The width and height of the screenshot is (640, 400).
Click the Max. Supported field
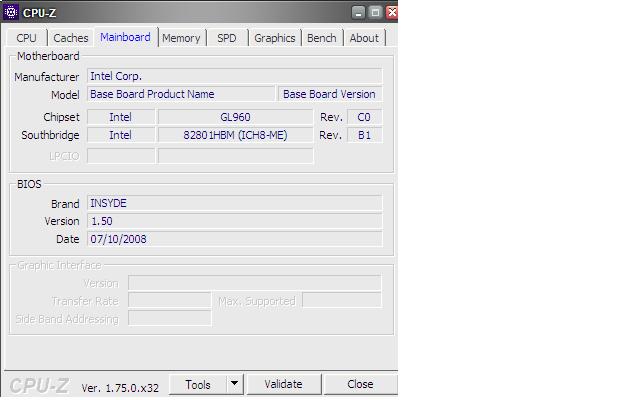tap(342, 300)
